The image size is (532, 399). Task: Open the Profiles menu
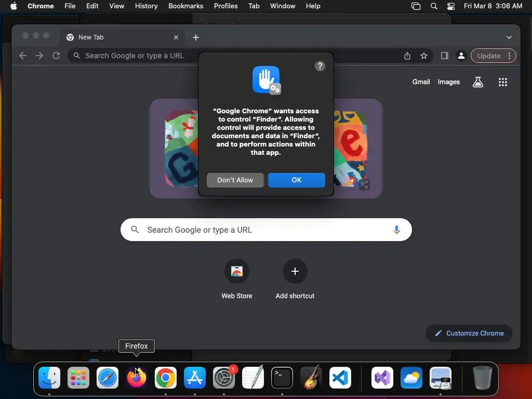(x=225, y=6)
